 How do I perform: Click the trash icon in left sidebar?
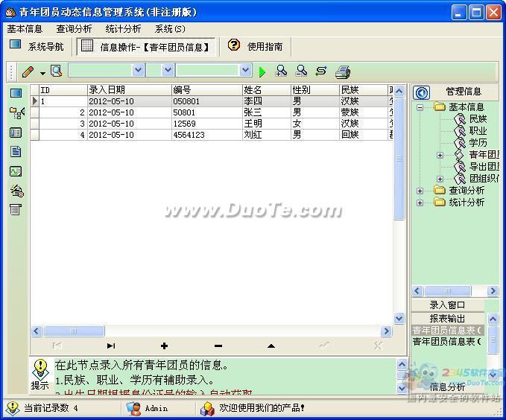click(x=16, y=209)
